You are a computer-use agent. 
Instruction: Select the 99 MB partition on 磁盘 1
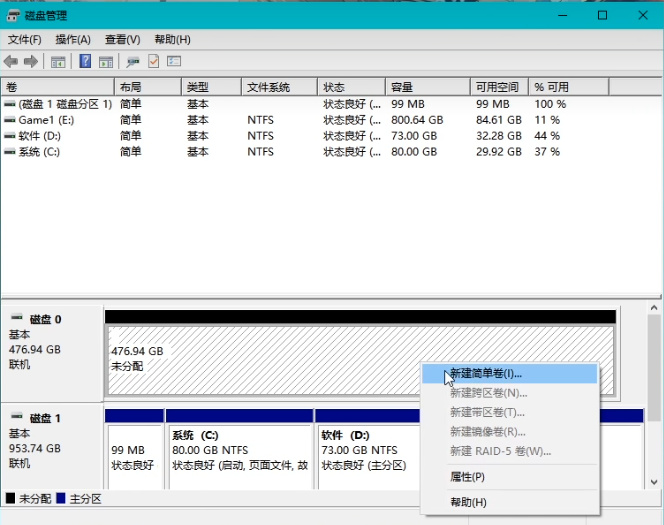(135, 456)
